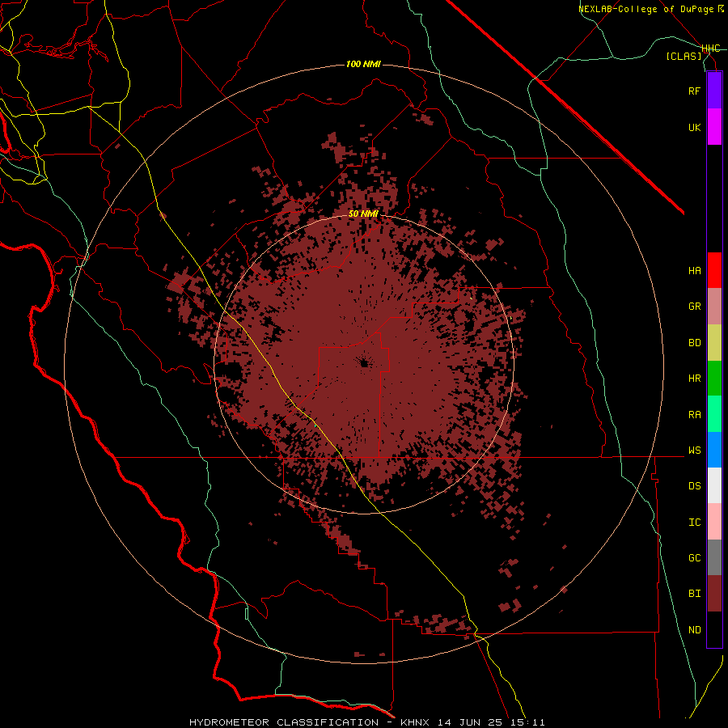Click the HR legend label
The image size is (728, 728).
694,379
